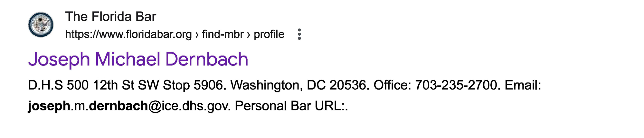Click the bold word dernbach in snippet

(x=118, y=106)
